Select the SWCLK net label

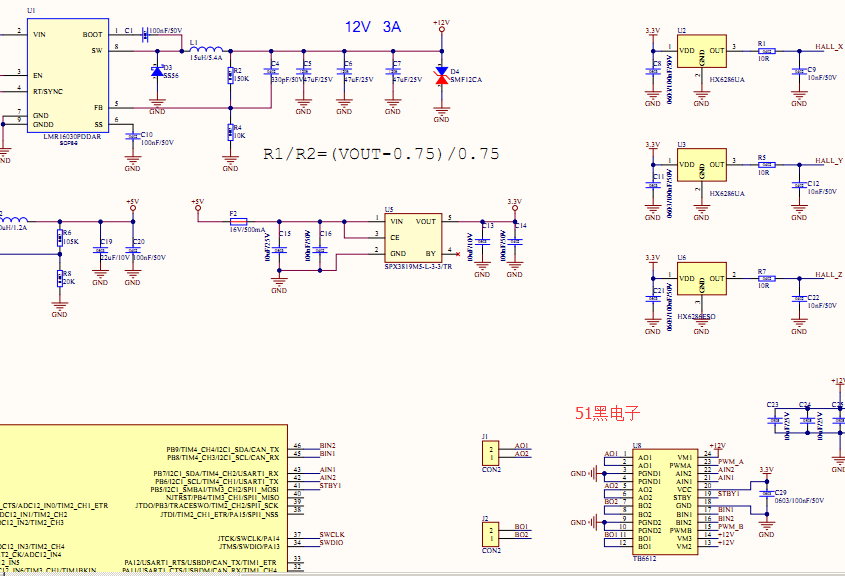tap(332, 535)
